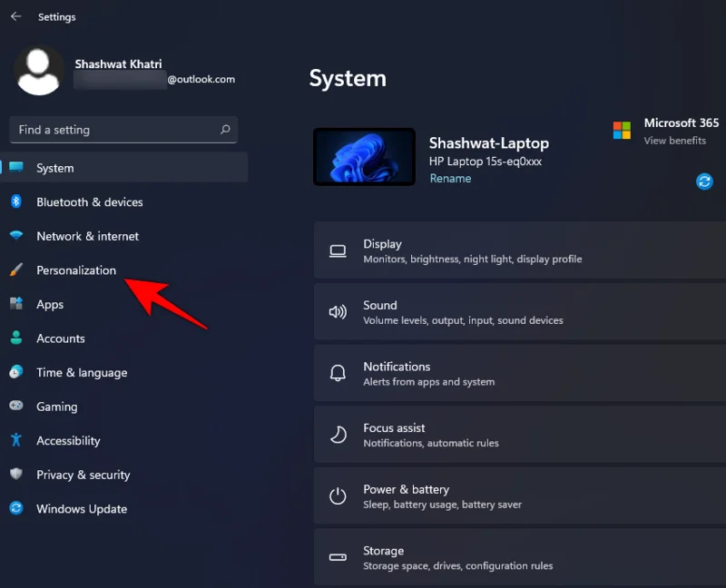Click the Microsoft 365 logo

(x=623, y=131)
